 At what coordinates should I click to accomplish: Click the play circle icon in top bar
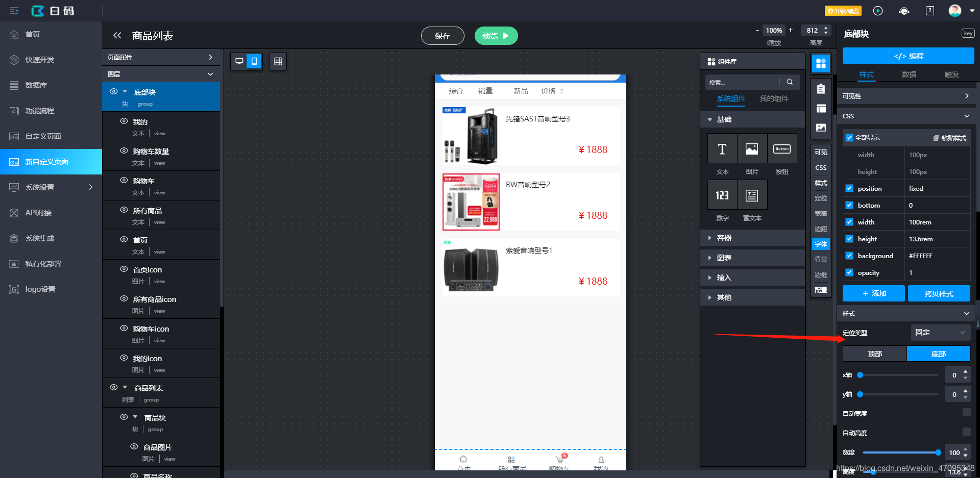pyautogui.click(x=878, y=11)
